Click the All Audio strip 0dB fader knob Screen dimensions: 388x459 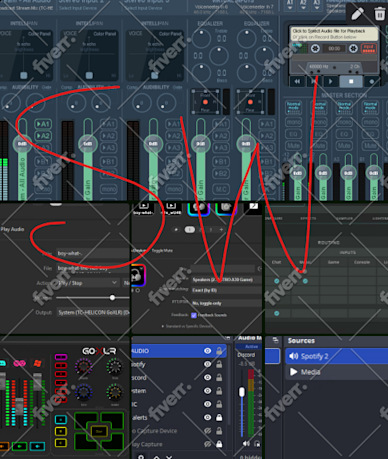coord(22,144)
